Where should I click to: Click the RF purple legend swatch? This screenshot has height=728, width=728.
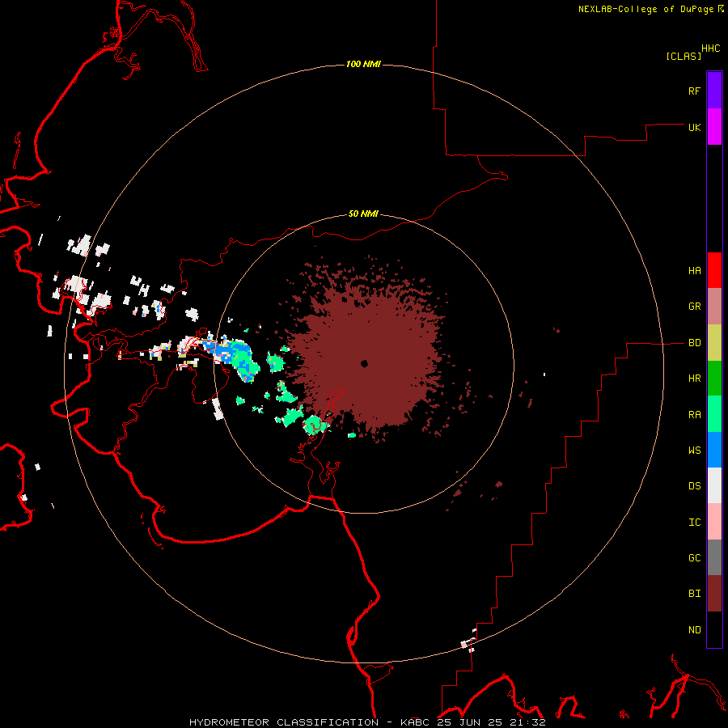714,91
